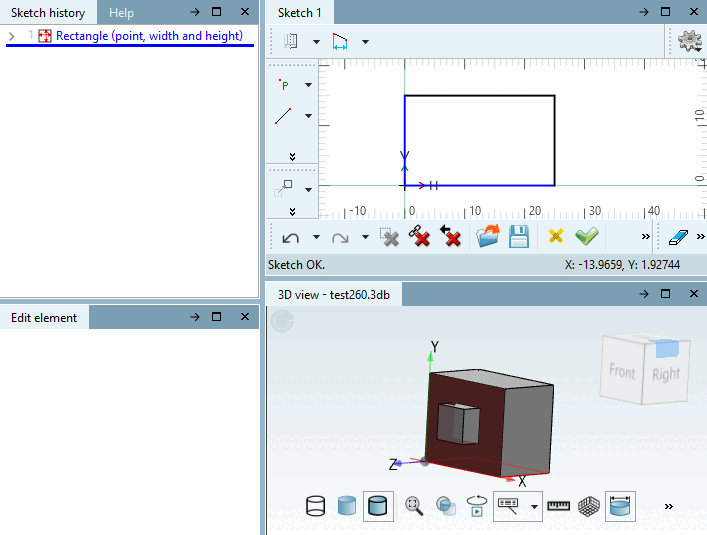The image size is (707, 535).
Task: Open sketch settings gear icon
Action: [x=690, y=41]
